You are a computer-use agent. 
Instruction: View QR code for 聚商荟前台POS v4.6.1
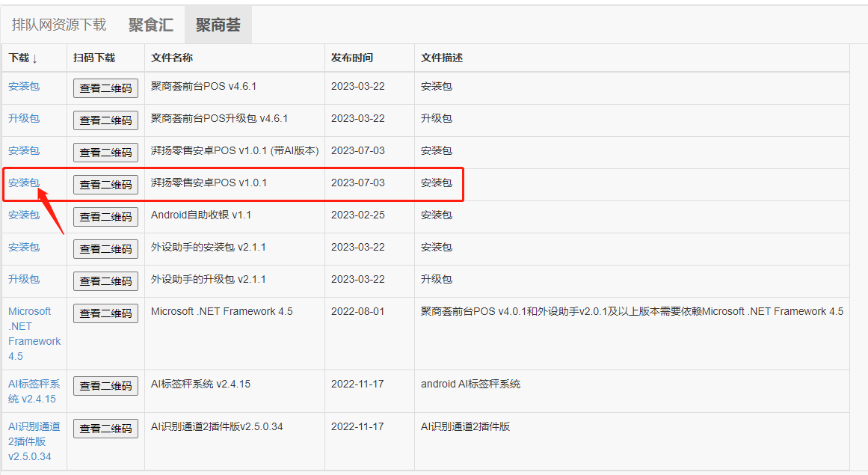coord(105,88)
